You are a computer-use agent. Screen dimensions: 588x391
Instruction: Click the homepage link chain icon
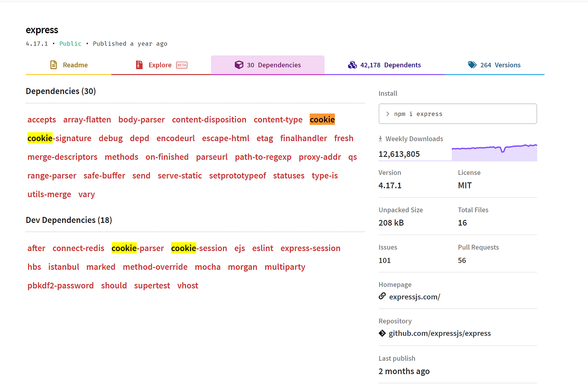[x=382, y=296]
